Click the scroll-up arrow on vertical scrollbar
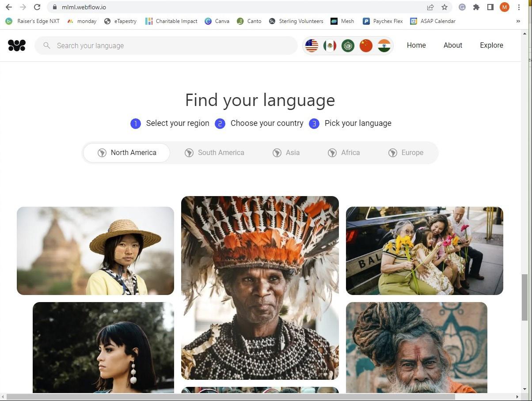Screen dimensions: 532x401 tap(524, 33)
